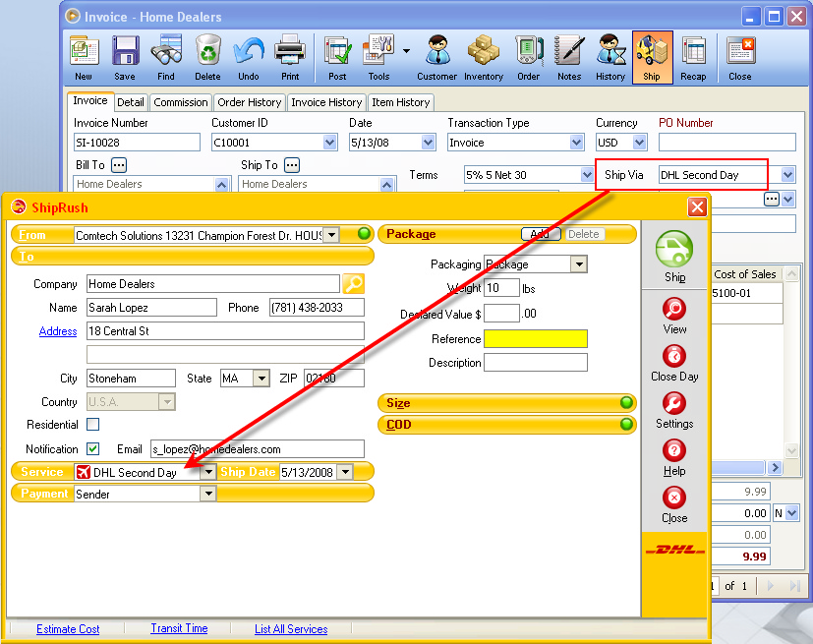
Task: Open ShipRush Settings wrench icon
Action: tap(674, 403)
